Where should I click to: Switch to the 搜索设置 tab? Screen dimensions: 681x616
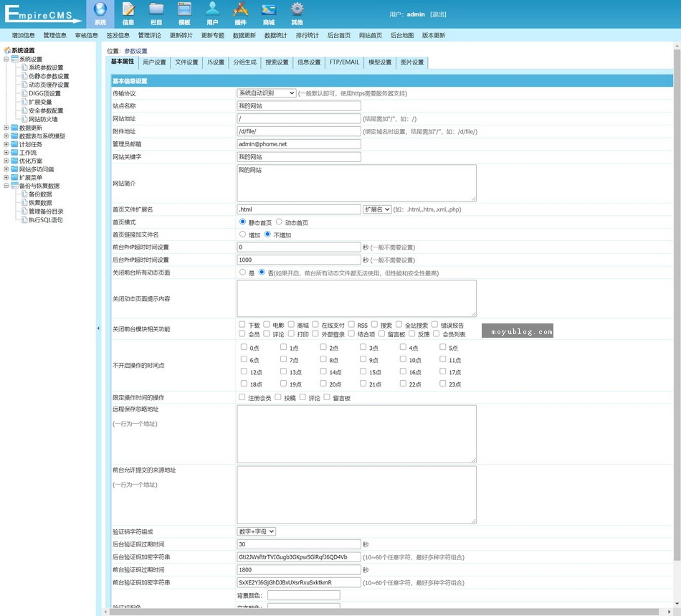[x=277, y=62]
